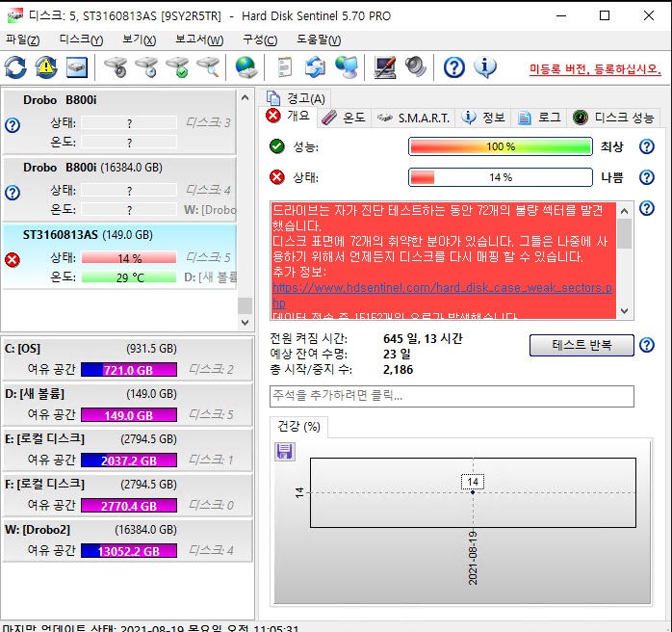The image size is (672, 632).
Task: Select the Drobo B800i (16384.0 GB) disk entry
Action: pyautogui.click(x=119, y=189)
